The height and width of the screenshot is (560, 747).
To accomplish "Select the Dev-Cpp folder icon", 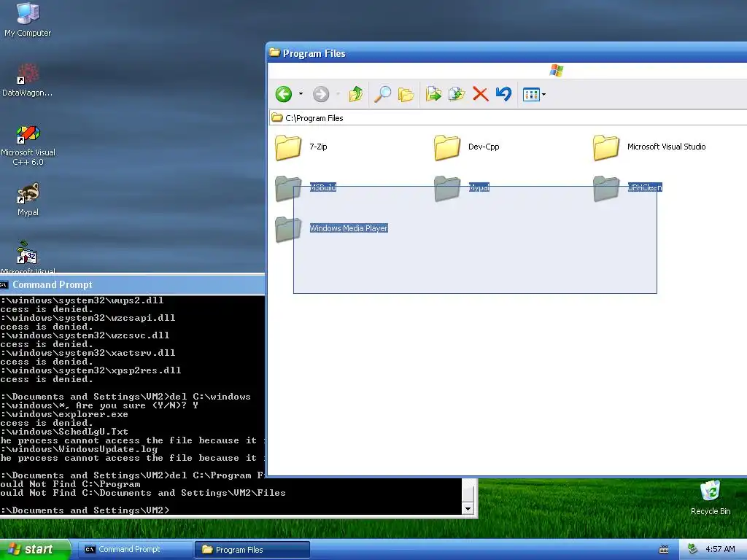I will tap(447, 147).
